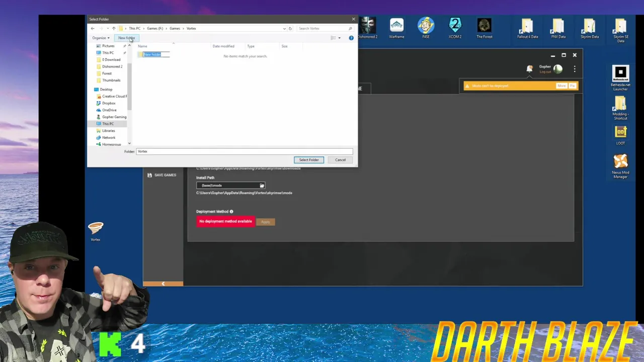Click the Deployment Method info icon
The width and height of the screenshot is (644, 362).
pos(231,212)
